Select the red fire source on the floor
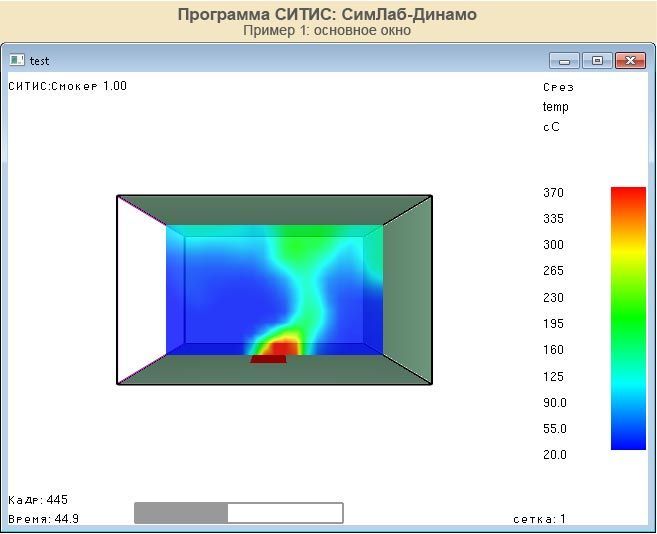The width and height of the screenshot is (657, 534). (268, 359)
